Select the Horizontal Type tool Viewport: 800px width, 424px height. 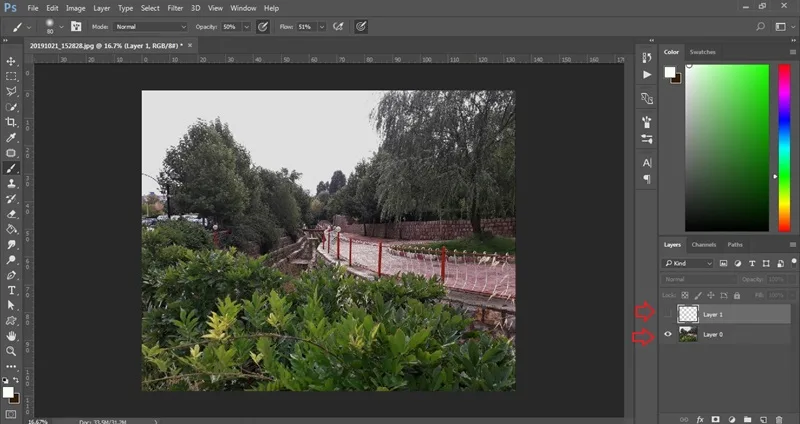coord(11,290)
